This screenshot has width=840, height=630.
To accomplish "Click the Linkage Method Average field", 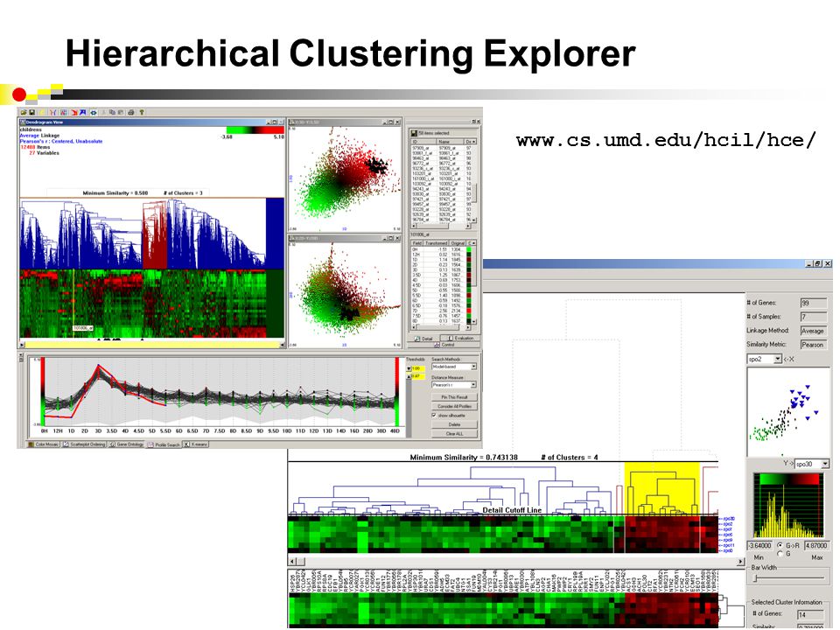I will click(814, 331).
